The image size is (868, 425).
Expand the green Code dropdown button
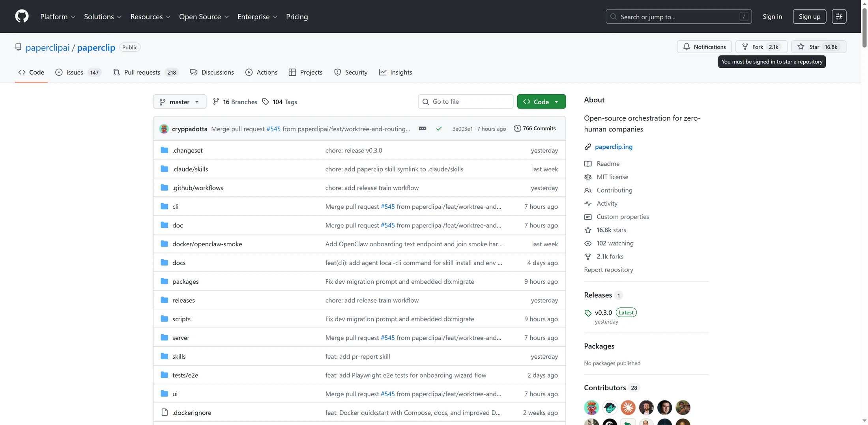tap(541, 102)
